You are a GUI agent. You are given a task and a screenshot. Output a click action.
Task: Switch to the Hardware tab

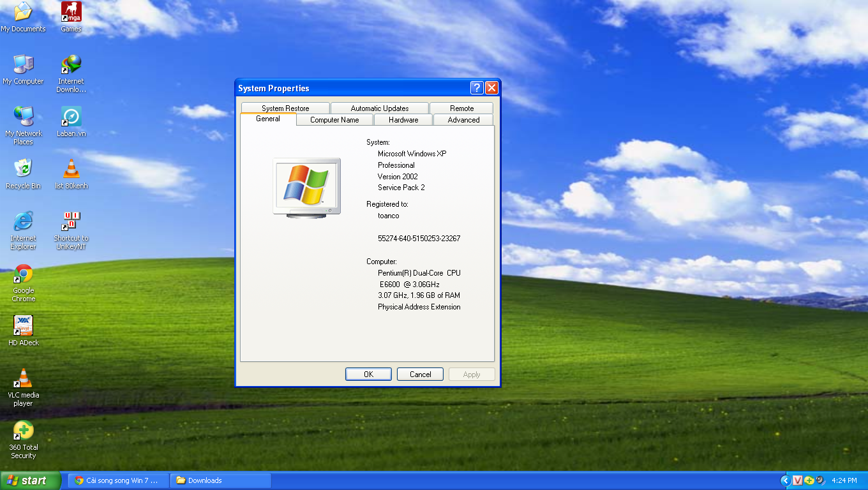403,120
